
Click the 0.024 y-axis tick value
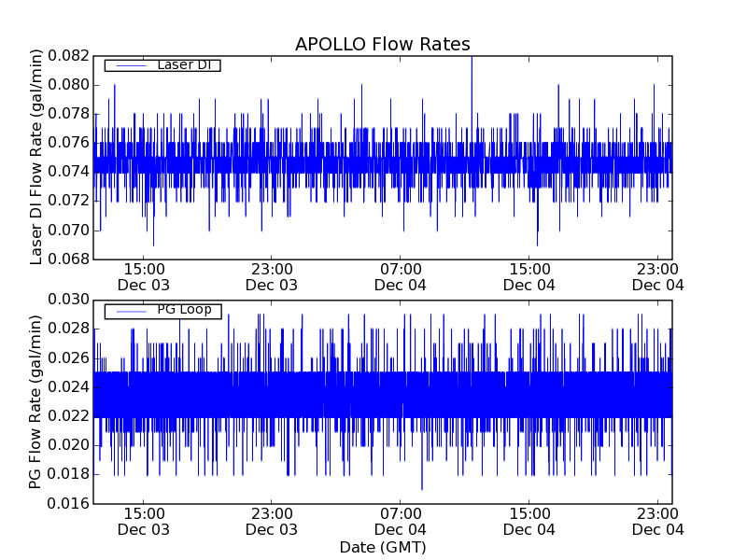68,387
